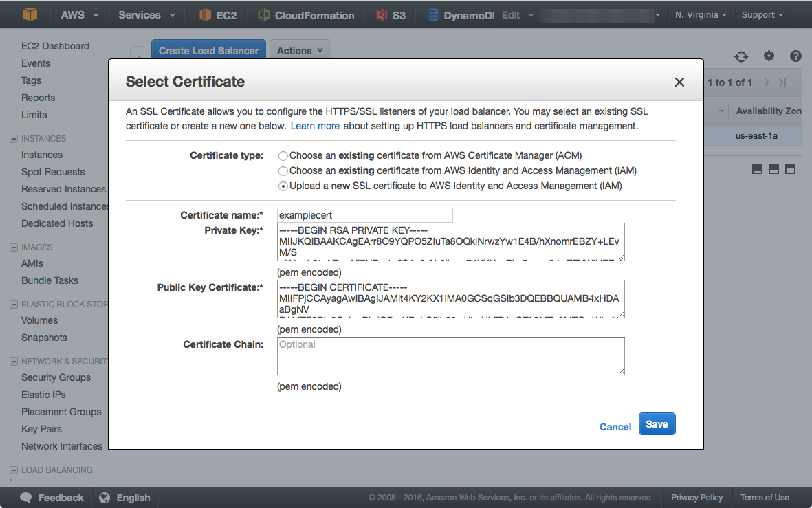Click the Certificate Chain text area
The height and width of the screenshot is (508, 812).
point(450,356)
